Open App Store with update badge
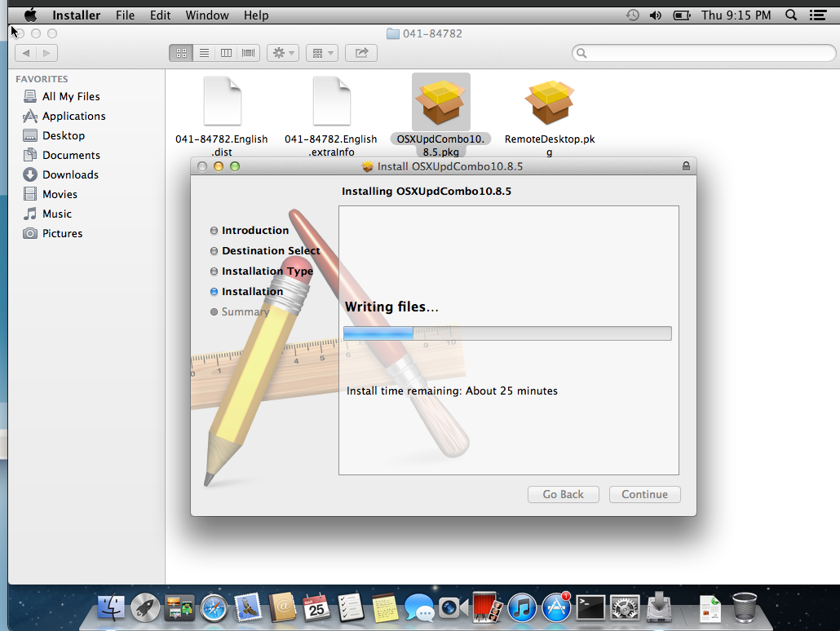This screenshot has width=840, height=631. [557, 607]
